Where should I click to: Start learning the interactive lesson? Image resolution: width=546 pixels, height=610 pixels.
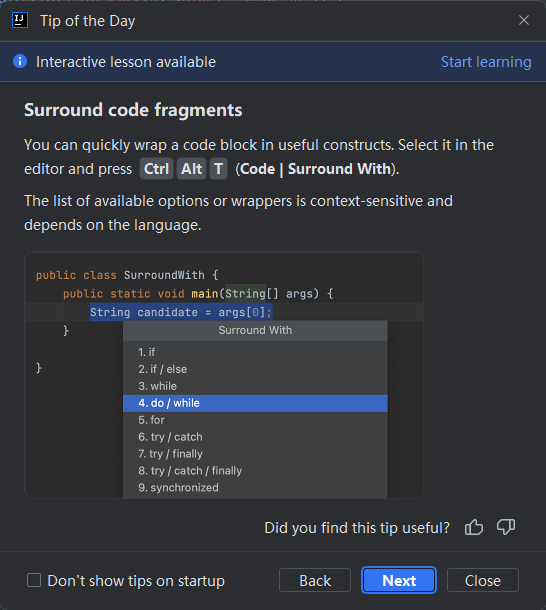click(486, 62)
